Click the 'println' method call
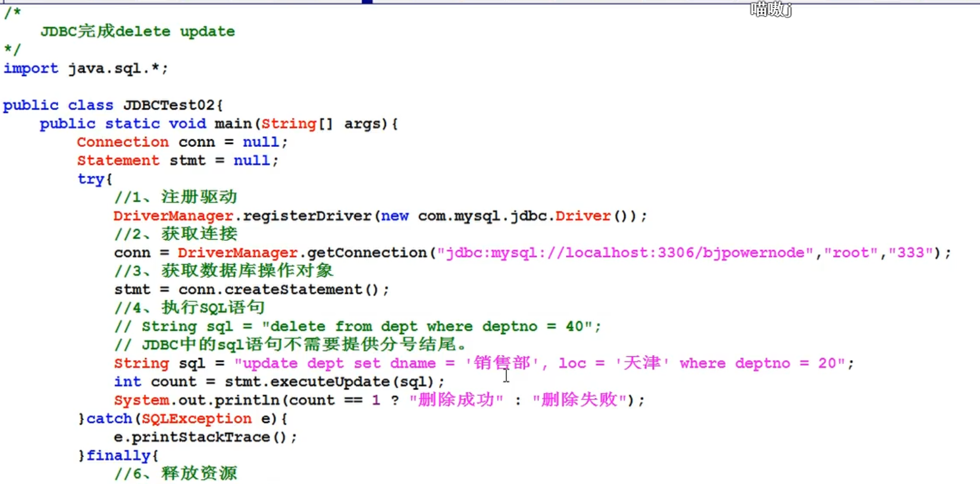Viewport: 980px width, 484px height. 247,400
